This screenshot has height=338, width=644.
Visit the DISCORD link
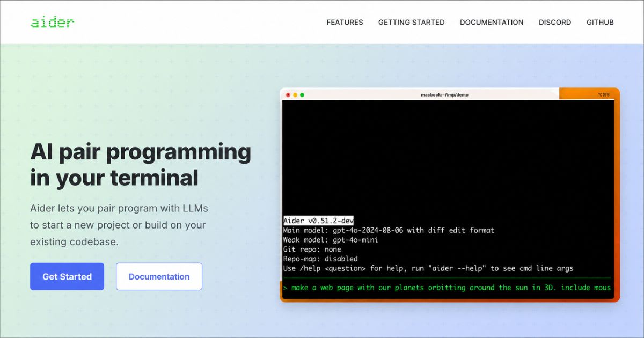[x=555, y=23]
